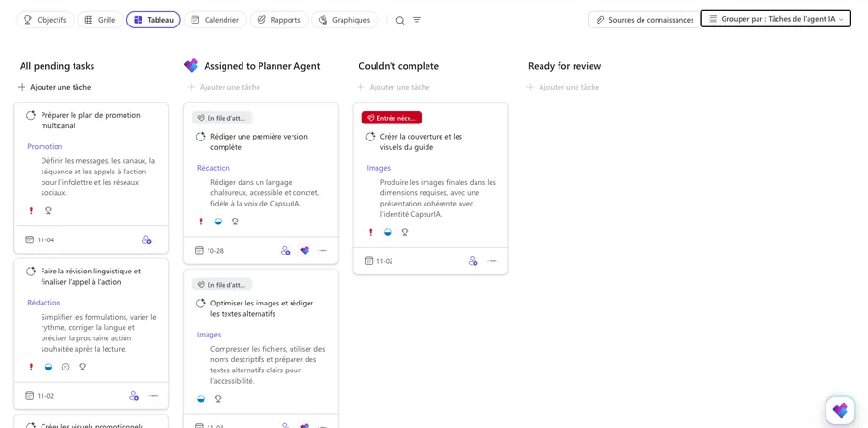This screenshot has width=868, height=428.
Task: Mark Préparer le plan de promotion complete
Action: (31, 116)
